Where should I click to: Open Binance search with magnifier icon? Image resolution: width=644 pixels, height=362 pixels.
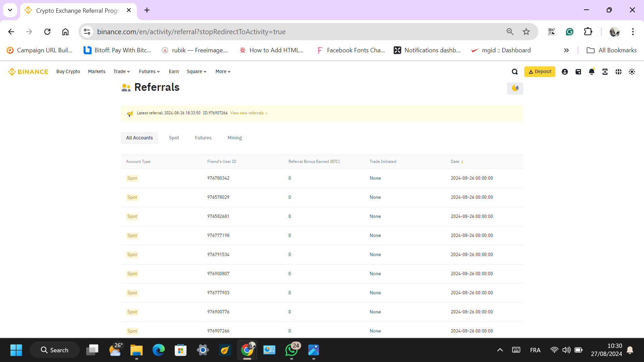click(515, 72)
